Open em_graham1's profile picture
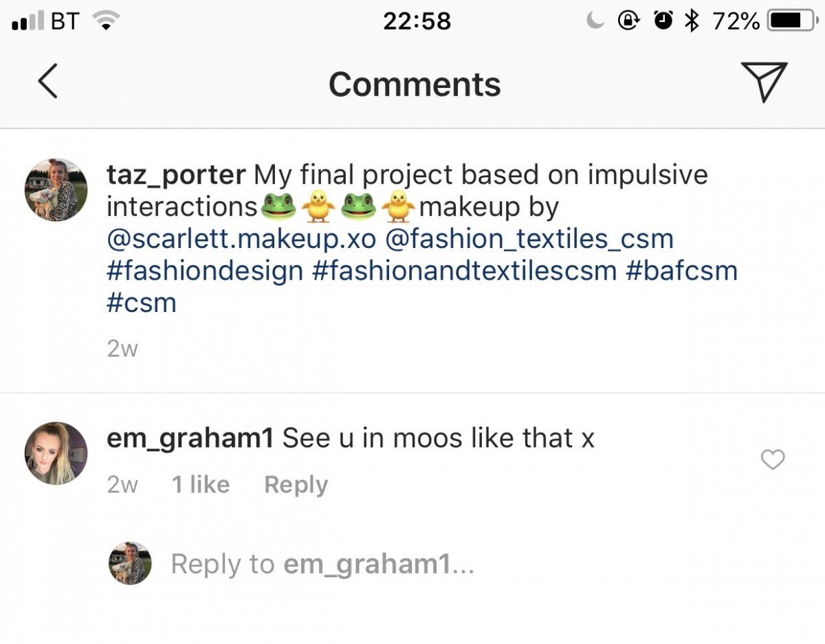Screen dimensions: 825x644 pos(56,453)
